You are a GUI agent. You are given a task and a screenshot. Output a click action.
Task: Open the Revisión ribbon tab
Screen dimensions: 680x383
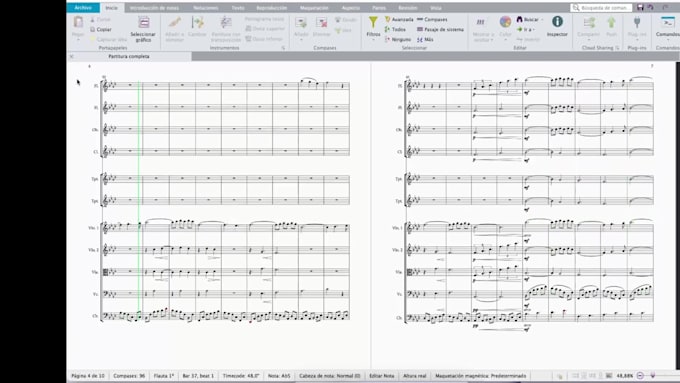(x=408, y=8)
